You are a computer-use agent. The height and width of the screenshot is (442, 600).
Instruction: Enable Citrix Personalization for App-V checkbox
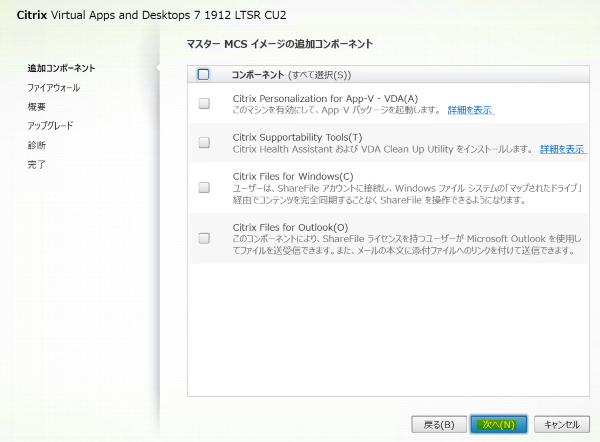point(204,103)
